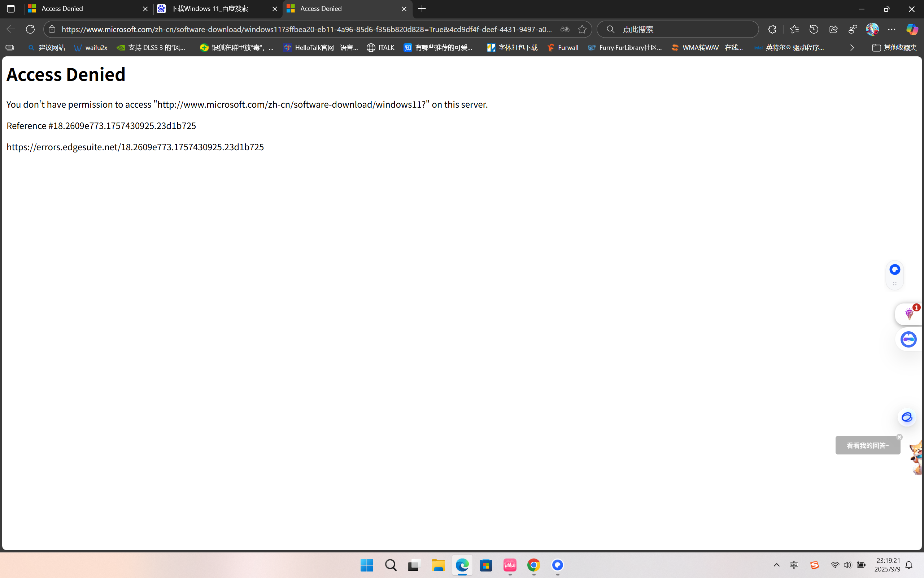Show hidden tray icons chevron
Image resolution: width=924 pixels, height=578 pixels.
click(776, 565)
